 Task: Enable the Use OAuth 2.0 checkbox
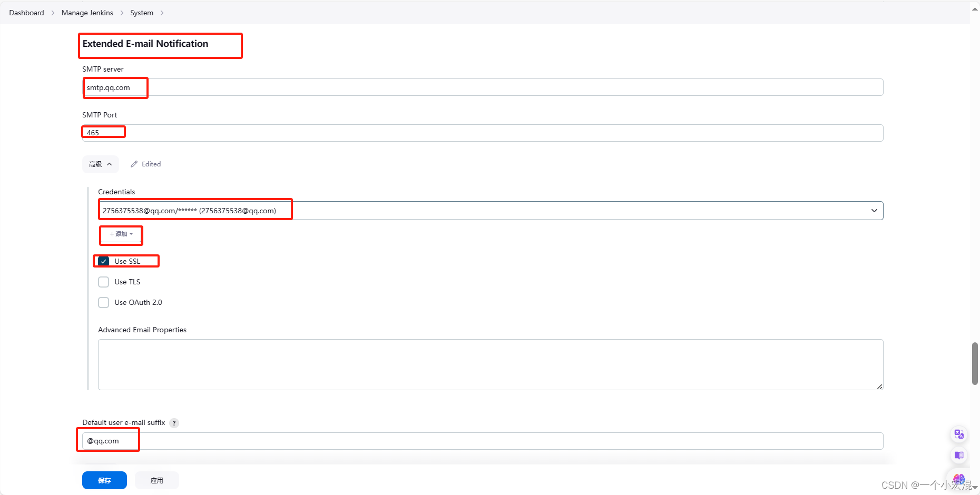point(103,302)
